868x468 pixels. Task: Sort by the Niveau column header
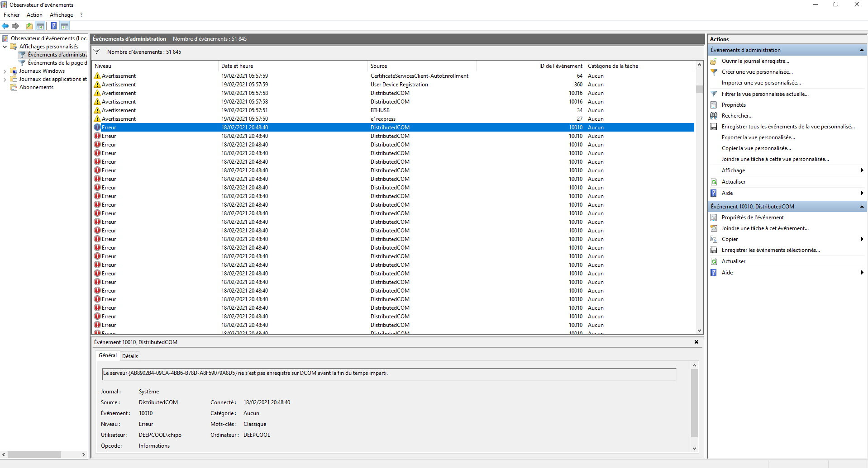[x=155, y=66]
